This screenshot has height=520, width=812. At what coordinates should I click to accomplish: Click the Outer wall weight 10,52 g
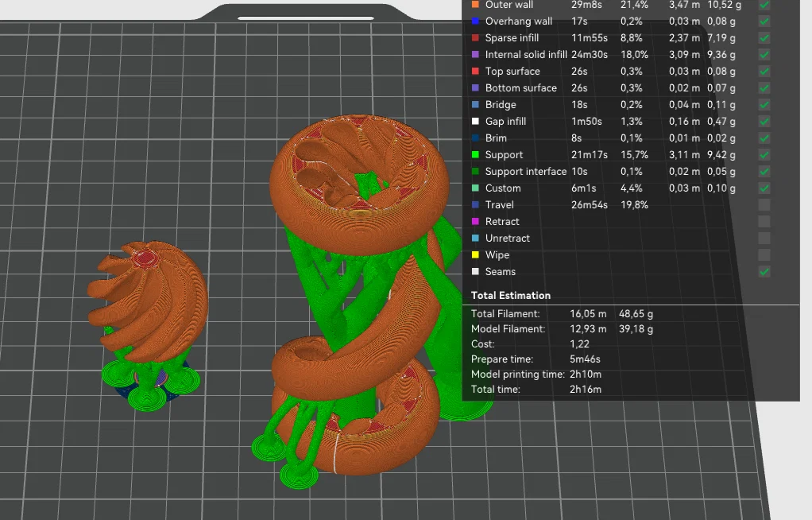725,5
